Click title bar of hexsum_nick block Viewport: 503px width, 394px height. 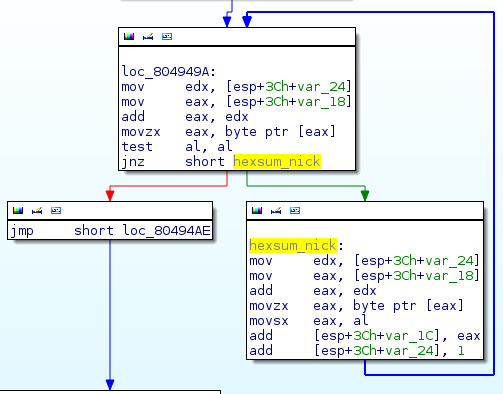point(365,211)
